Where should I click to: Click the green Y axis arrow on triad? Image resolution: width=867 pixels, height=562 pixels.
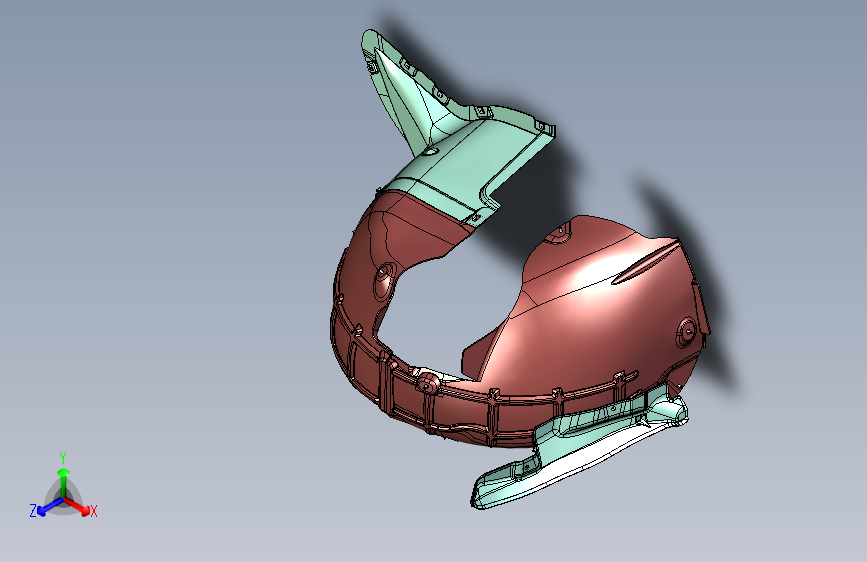(x=64, y=483)
